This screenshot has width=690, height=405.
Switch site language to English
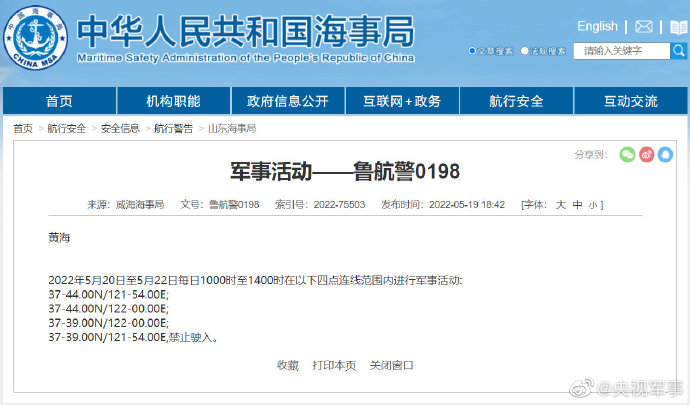(597, 26)
